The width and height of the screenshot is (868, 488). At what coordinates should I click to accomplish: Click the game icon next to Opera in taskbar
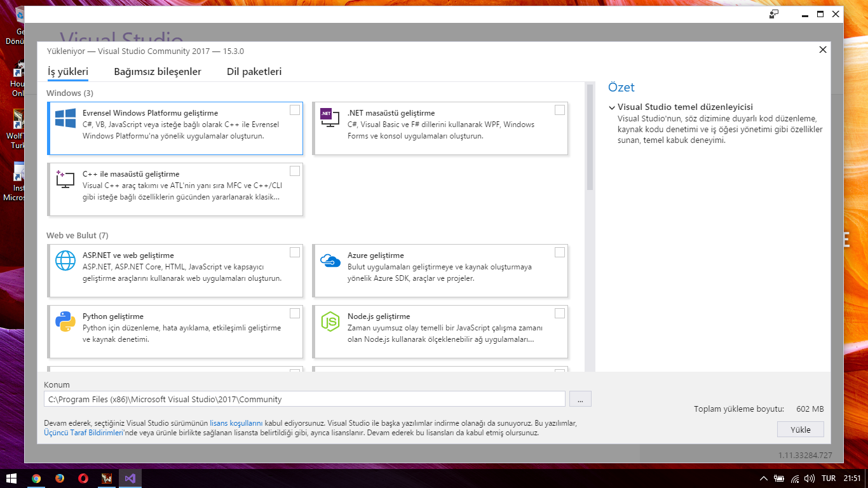click(107, 478)
